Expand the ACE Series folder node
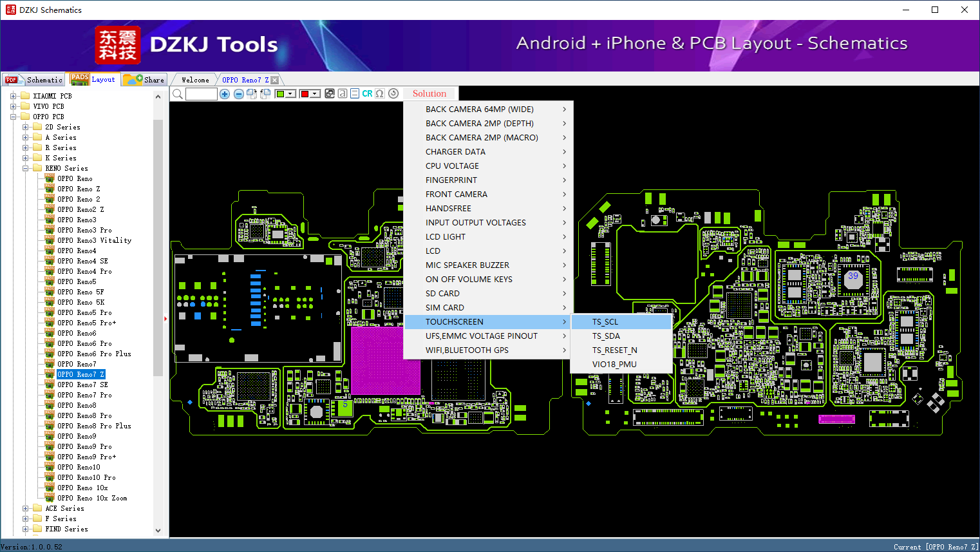 pyautogui.click(x=26, y=508)
